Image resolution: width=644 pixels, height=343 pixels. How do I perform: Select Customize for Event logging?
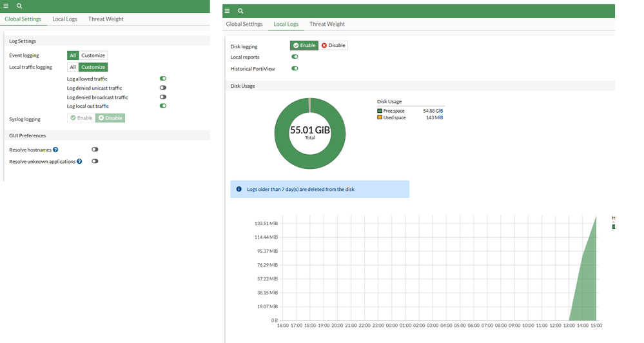point(93,55)
